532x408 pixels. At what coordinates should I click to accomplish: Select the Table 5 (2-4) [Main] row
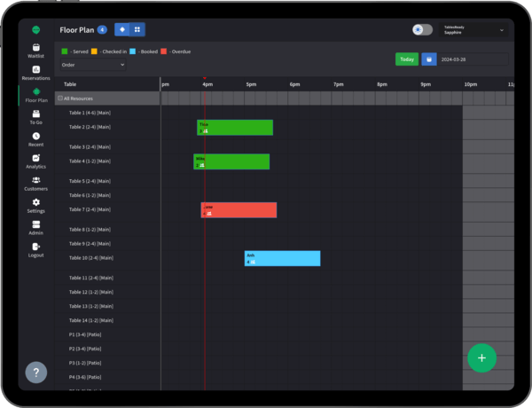[107, 181]
